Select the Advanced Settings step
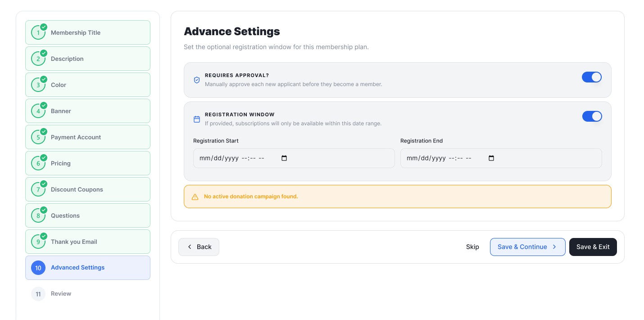Screen dimensions: 644x320 [88, 268]
